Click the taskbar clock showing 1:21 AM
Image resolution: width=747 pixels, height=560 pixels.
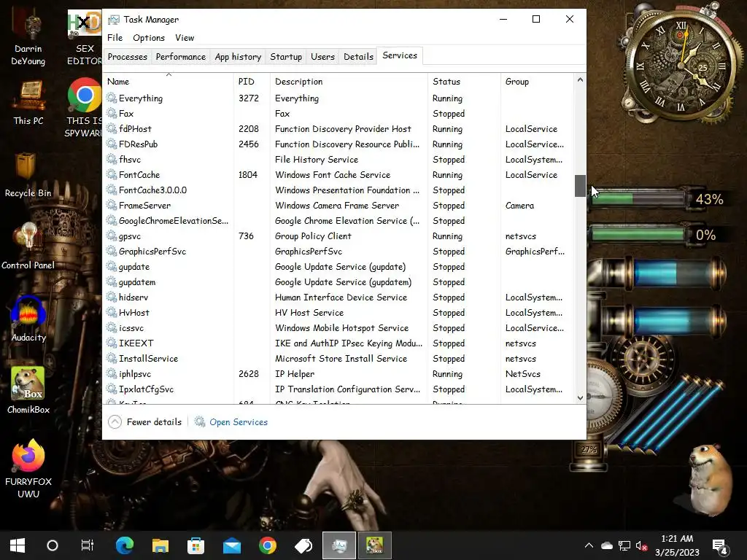click(x=677, y=545)
